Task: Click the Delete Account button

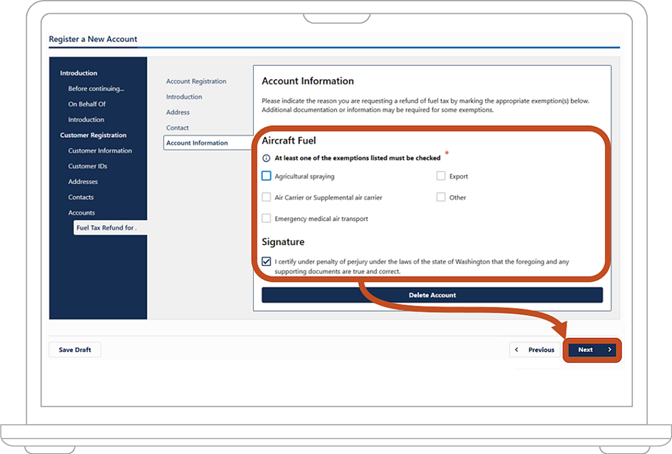Action: tap(432, 295)
